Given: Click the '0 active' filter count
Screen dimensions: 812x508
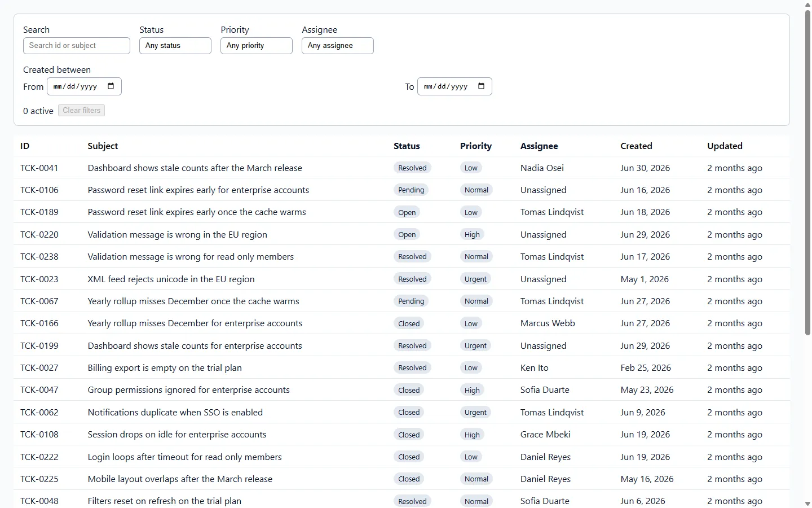Looking at the screenshot, I should (x=38, y=111).
